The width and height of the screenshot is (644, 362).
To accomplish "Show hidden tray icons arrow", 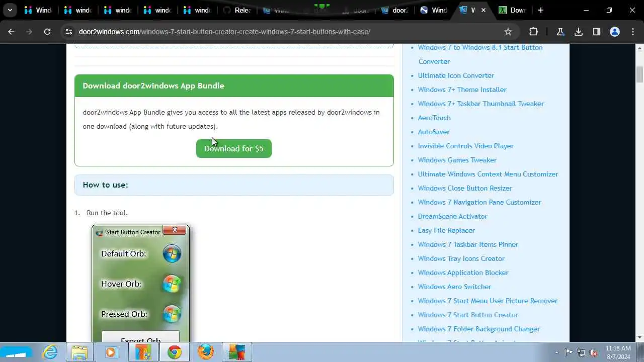I will click(x=556, y=352).
